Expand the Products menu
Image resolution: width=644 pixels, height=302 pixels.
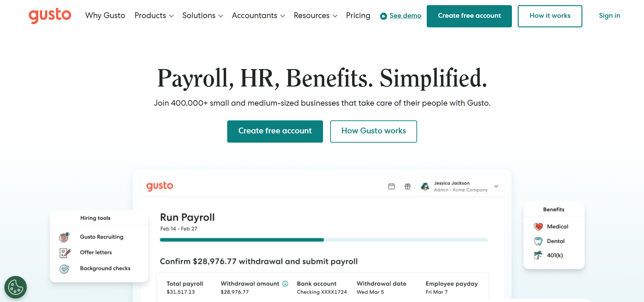click(154, 16)
